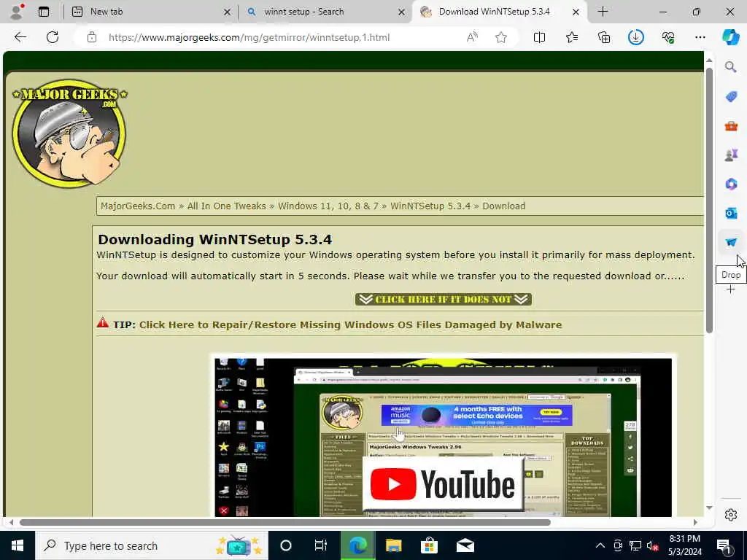747x560 pixels.
Task: Open Browser essentials heart icon
Action: click(668, 37)
